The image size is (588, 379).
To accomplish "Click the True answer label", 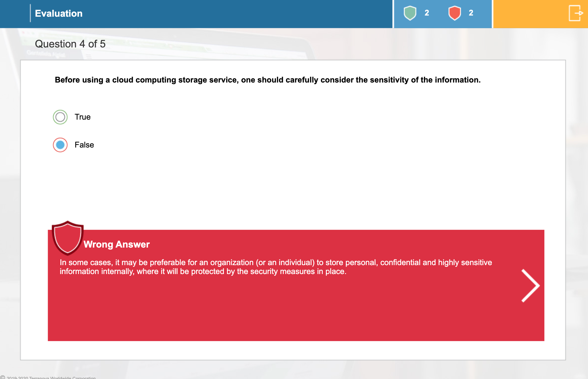I will (82, 117).
